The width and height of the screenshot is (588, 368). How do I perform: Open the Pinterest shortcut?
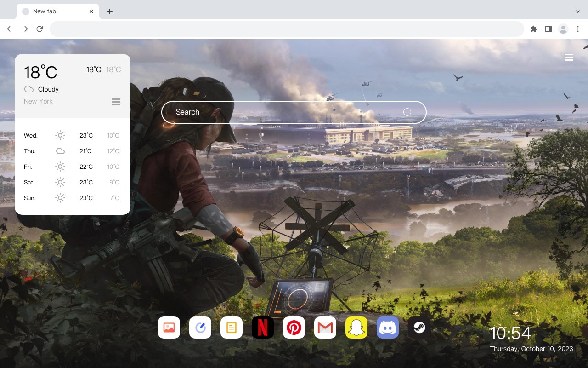294,328
